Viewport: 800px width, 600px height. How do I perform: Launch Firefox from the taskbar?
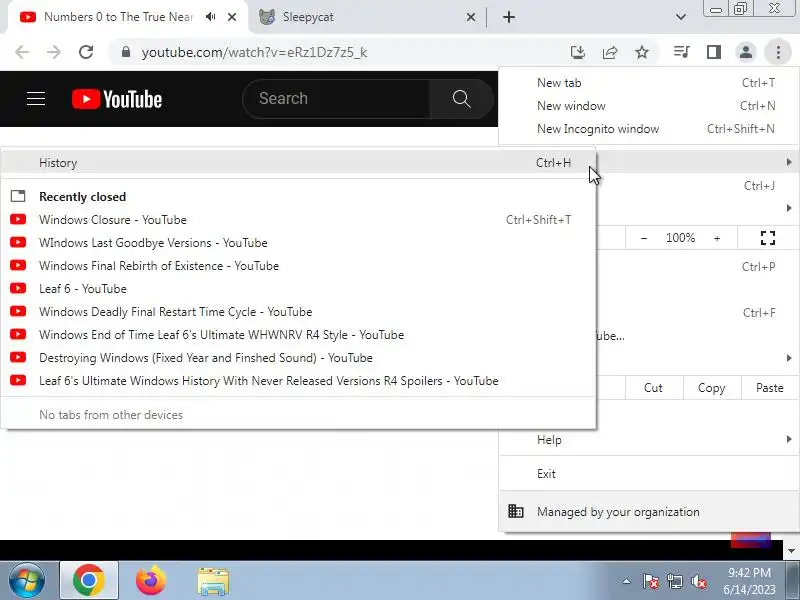[x=151, y=581]
